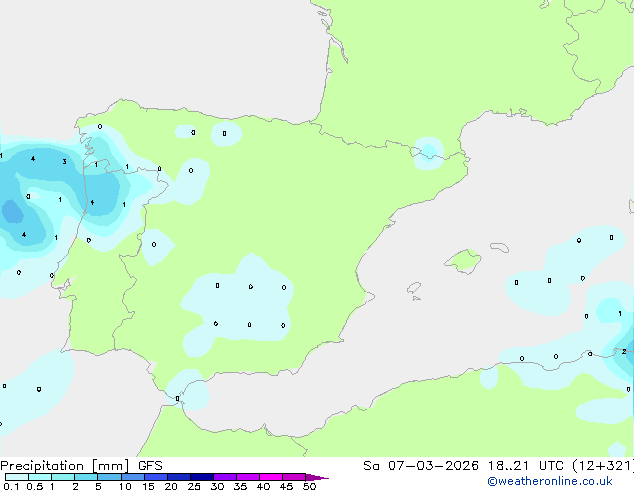Click the 45–50 mm legend color box

point(294,477)
